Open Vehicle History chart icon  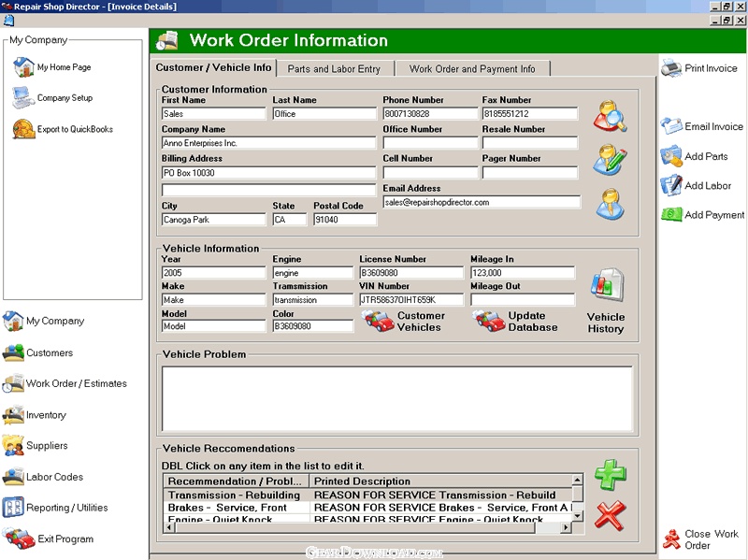(607, 285)
